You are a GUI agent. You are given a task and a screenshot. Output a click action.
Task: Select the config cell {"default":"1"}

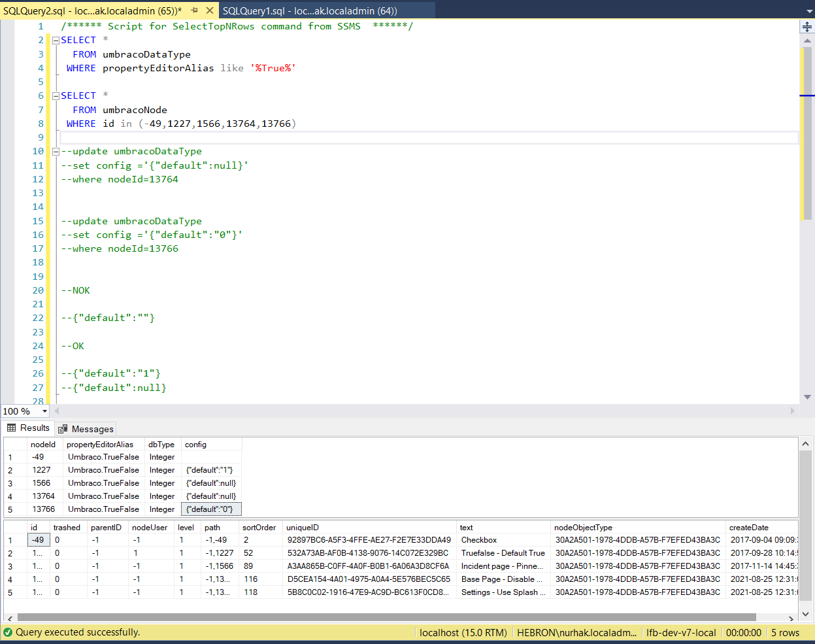click(211, 470)
